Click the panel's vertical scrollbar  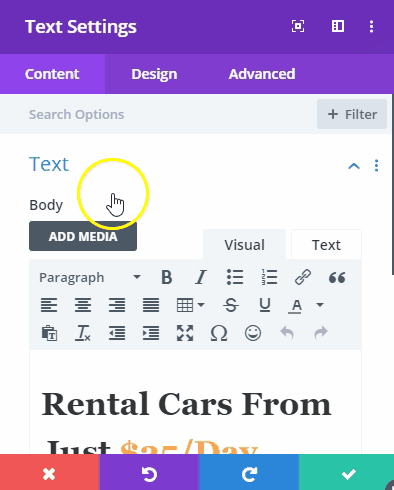(392, 185)
